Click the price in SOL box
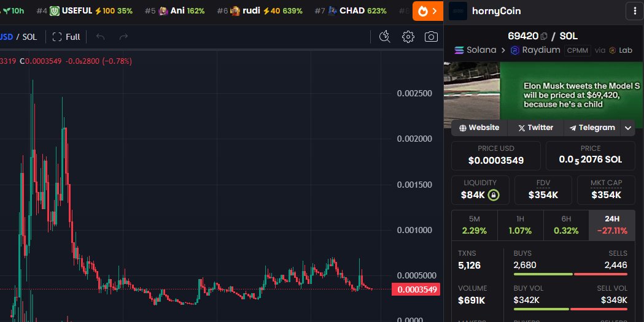The image size is (644, 322). [x=590, y=155]
